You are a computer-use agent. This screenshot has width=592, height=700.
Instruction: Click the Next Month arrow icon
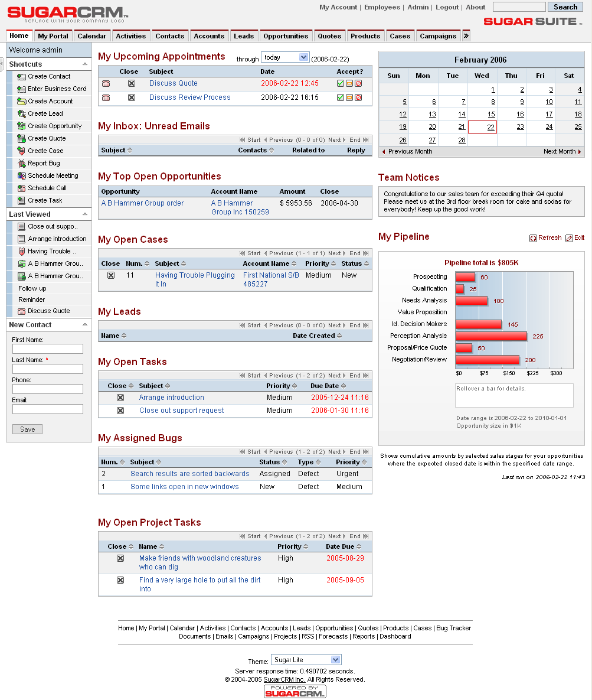point(580,152)
